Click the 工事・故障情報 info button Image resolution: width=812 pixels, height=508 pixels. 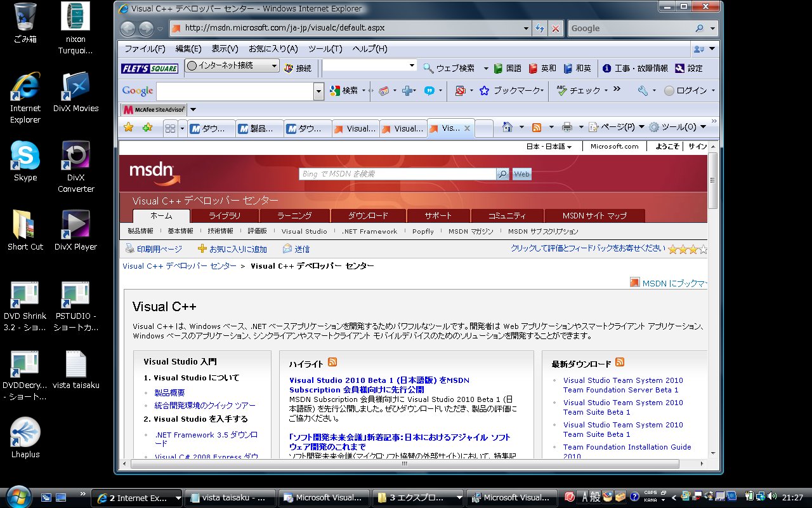(635, 68)
